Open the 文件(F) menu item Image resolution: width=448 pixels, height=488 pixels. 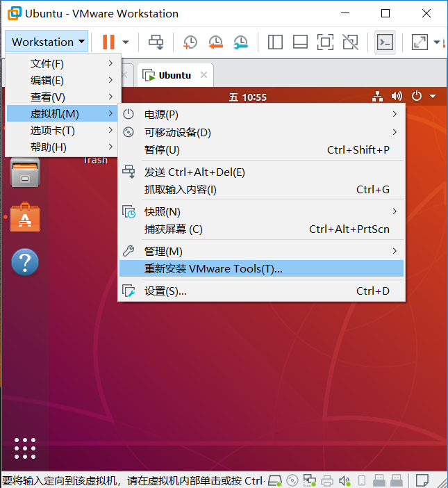(x=61, y=63)
